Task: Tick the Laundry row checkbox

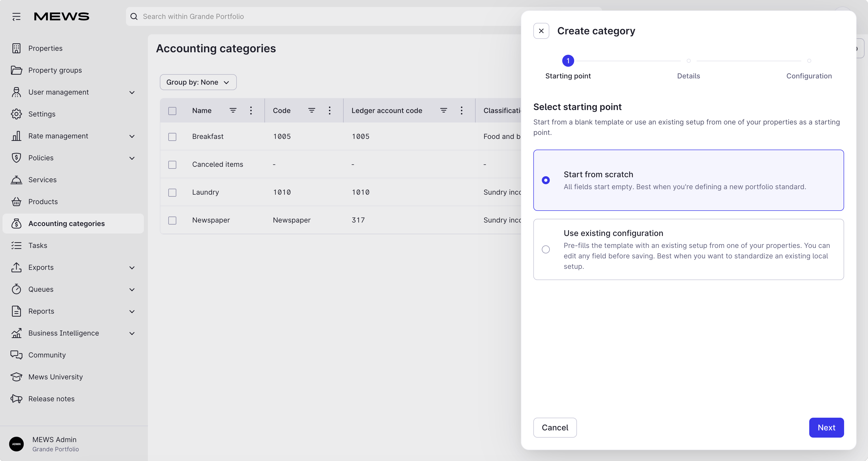Action: (172, 192)
